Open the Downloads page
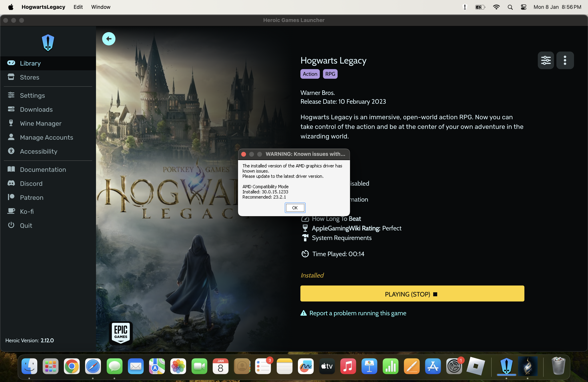Screen dimensions: 588x382 point(48,109)
